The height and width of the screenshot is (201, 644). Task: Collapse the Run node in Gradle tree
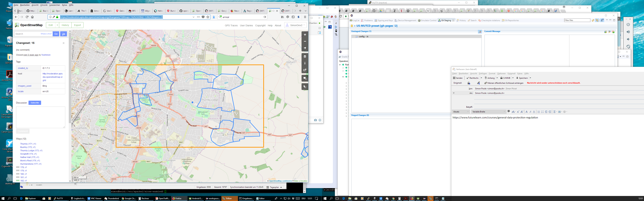click(x=340, y=65)
